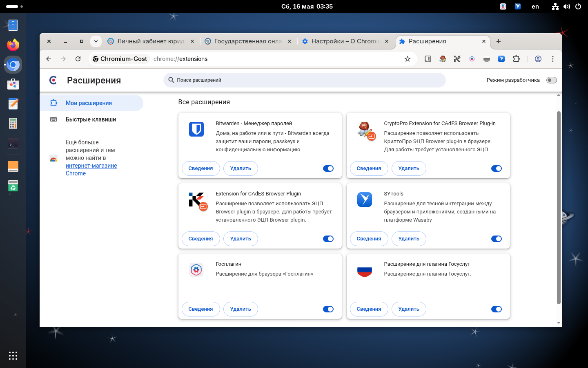Open the terminal from the dock

point(13,144)
